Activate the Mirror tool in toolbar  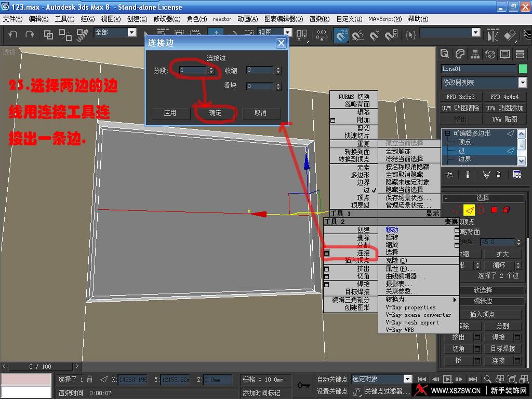[493, 35]
